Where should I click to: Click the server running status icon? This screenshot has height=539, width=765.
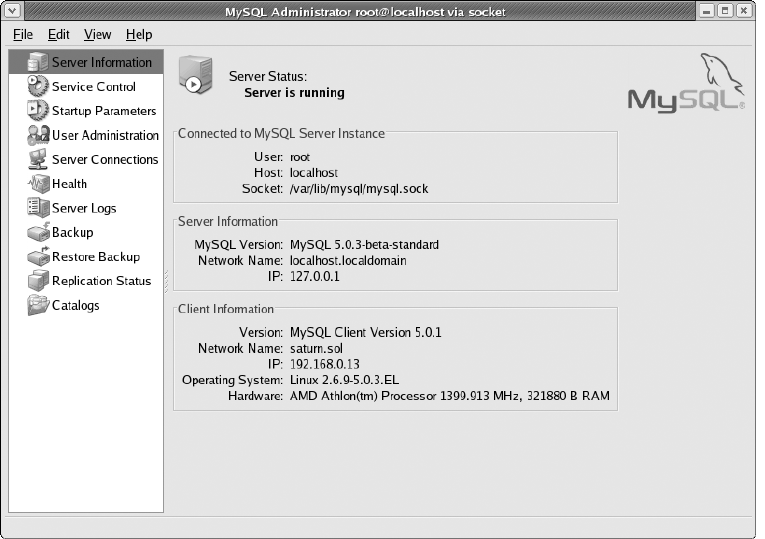point(196,75)
